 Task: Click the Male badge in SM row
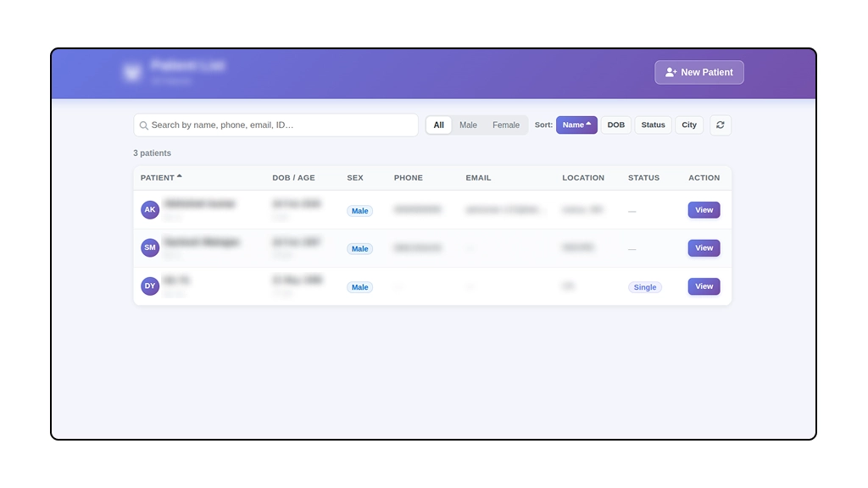tap(359, 249)
